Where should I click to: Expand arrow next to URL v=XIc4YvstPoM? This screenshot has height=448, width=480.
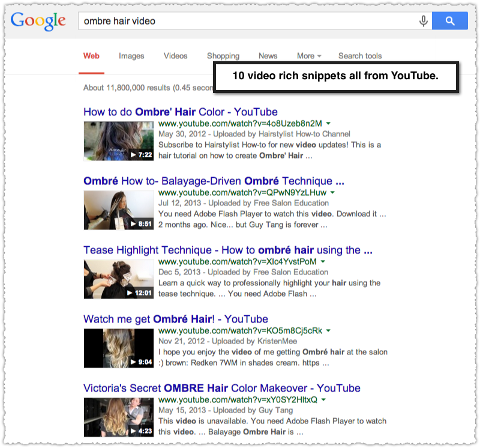click(323, 262)
